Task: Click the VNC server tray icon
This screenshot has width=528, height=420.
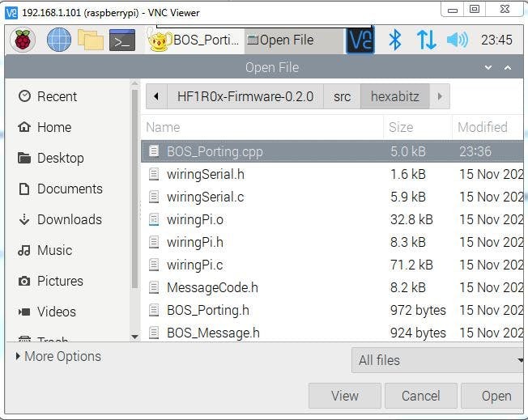Action: 360,39
